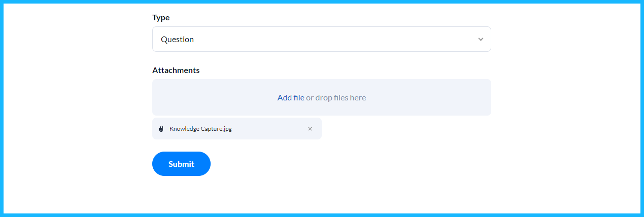
Task: Click the Add file link
Action: pyautogui.click(x=291, y=97)
